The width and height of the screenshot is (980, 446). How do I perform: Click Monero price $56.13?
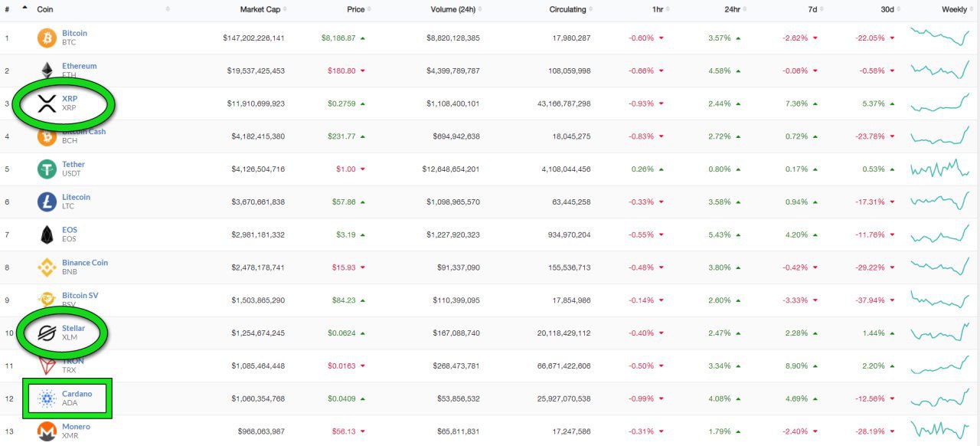(x=344, y=431)
